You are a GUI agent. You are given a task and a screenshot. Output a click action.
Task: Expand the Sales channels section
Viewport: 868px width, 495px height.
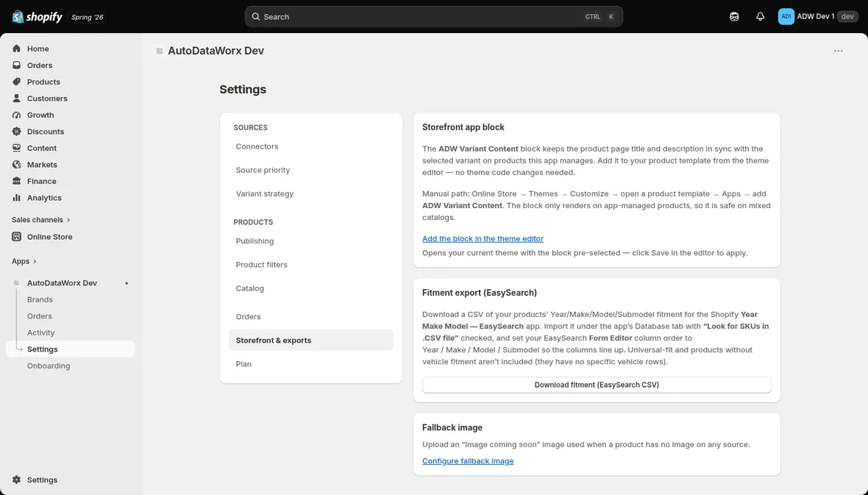point(41,220)
